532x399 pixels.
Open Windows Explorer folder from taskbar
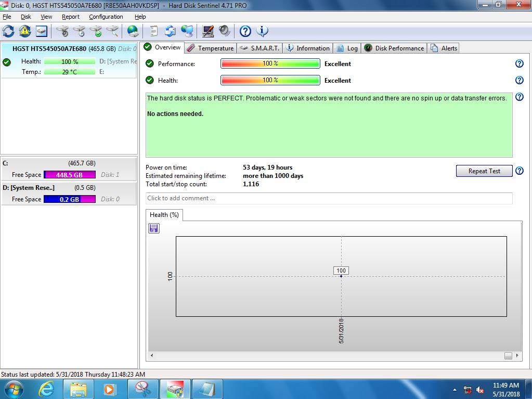78,389
